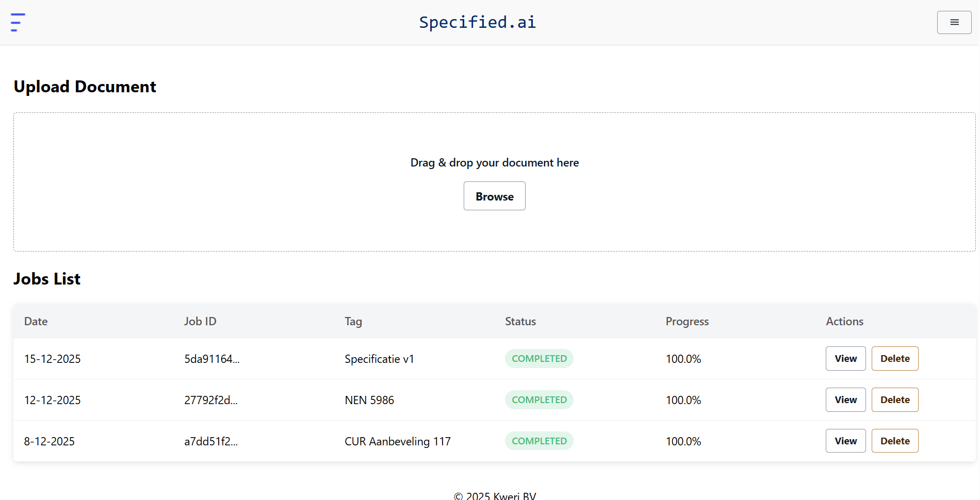Click the Status column header
Screen dimensions: 980x500
point(520,321)
